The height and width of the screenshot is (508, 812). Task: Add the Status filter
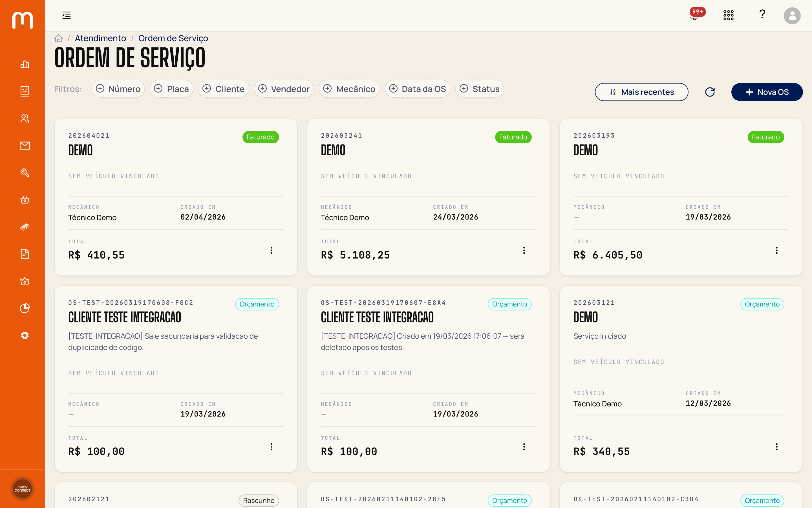tap(480, 89)
